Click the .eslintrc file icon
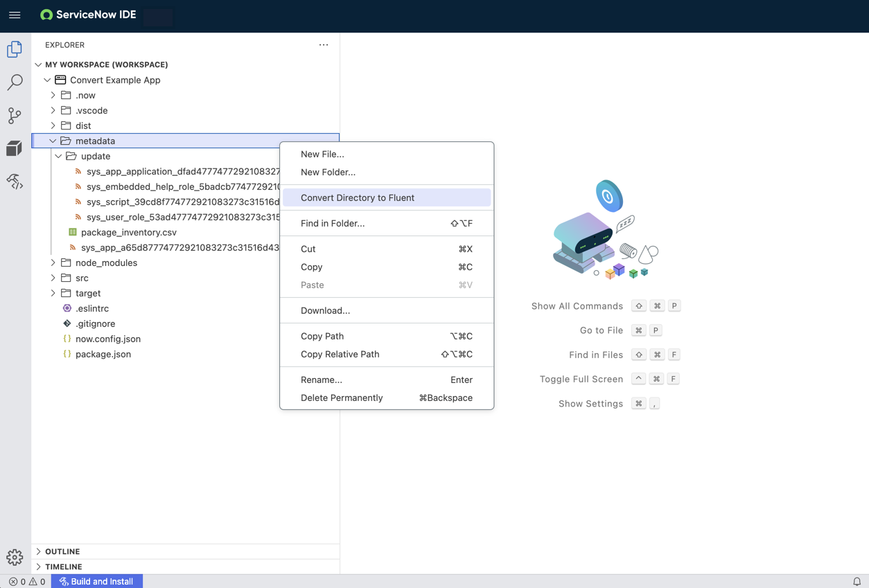Viewport: 869px width, 588px height. [x=67, y=308]
